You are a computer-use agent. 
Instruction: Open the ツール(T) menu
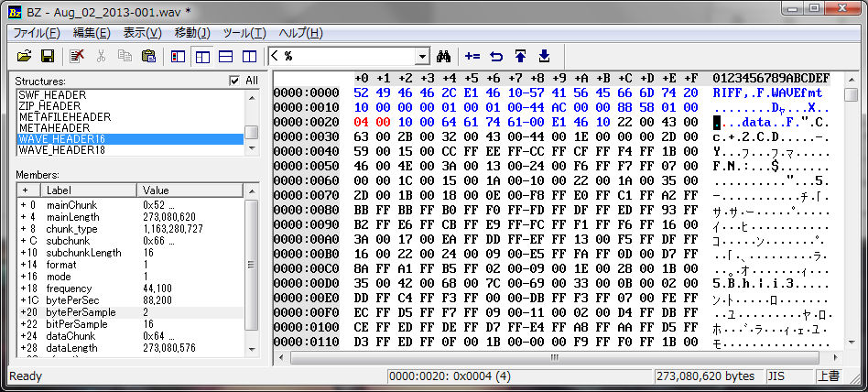[244, 33]
